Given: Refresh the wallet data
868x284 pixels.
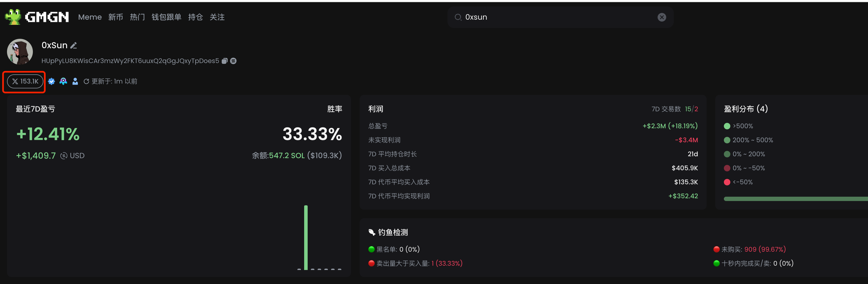Looking at the screenshot, I should (x=86, y=81).
